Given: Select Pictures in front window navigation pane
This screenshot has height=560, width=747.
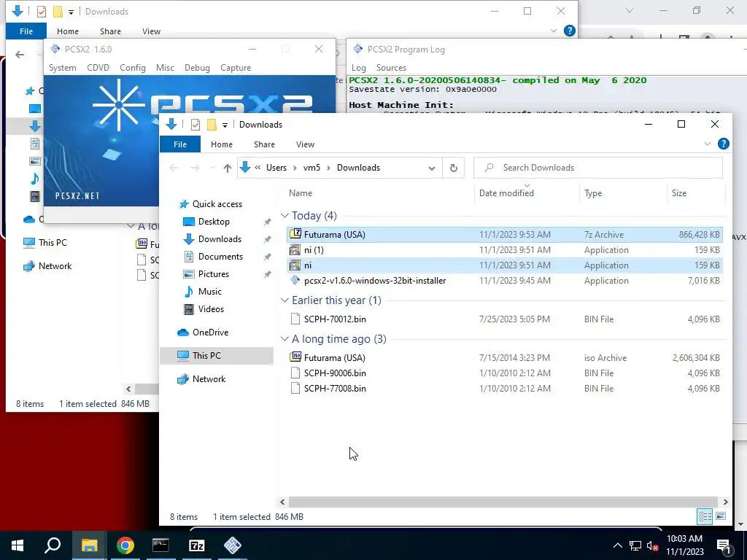Looking at the screenshot, I should coord(214,274).
